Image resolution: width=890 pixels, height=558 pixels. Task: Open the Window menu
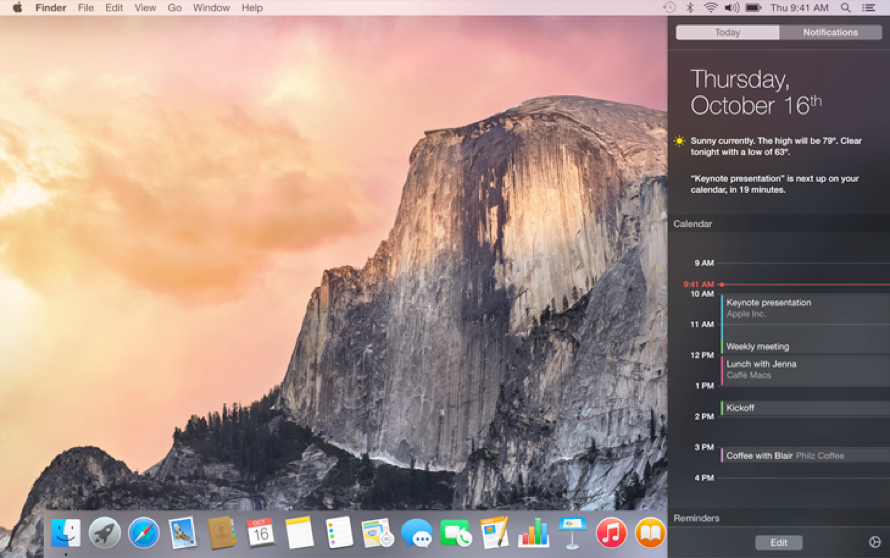211,7
